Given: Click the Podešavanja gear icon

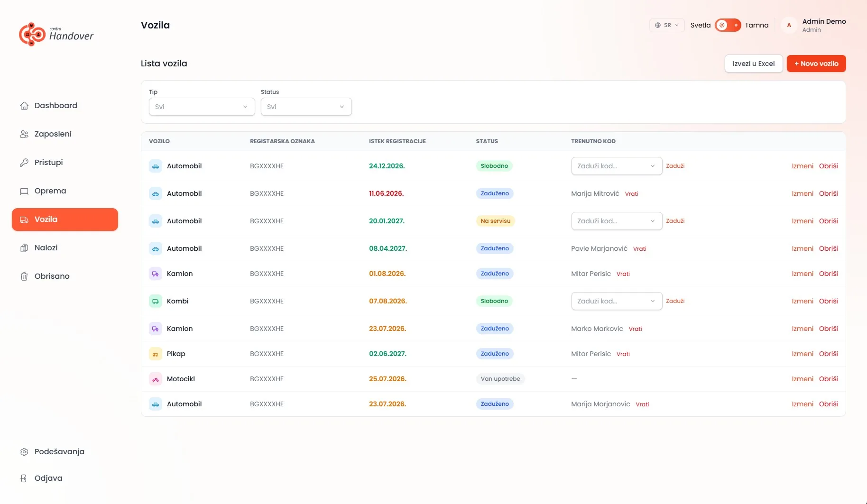Looking at the screenshot, I should [24, 452].
